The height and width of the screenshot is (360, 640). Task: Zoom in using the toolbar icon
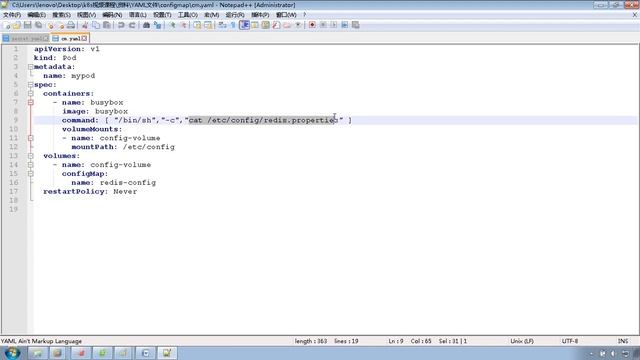coord(172,25)
